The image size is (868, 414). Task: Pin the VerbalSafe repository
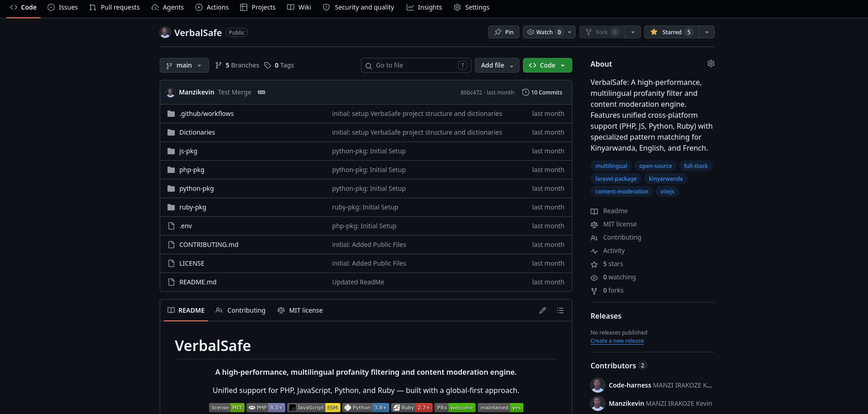coord(504,32)
